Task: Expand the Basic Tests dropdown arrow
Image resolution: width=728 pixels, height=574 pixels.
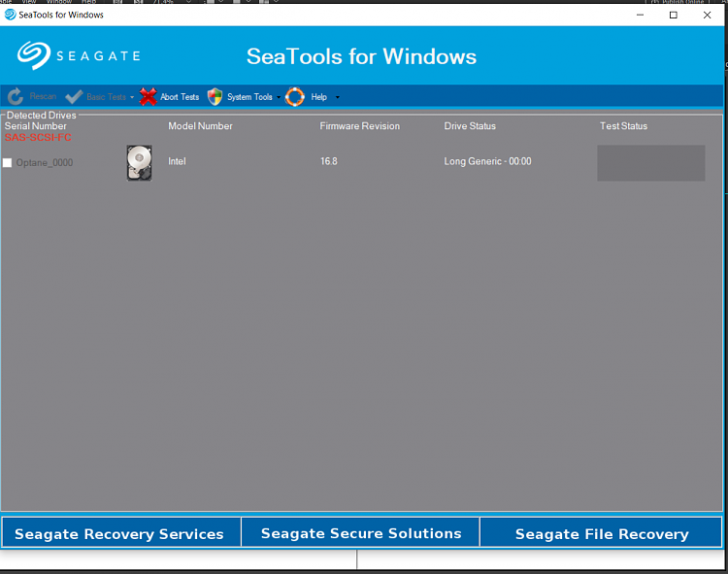Action: coord(132,97)
